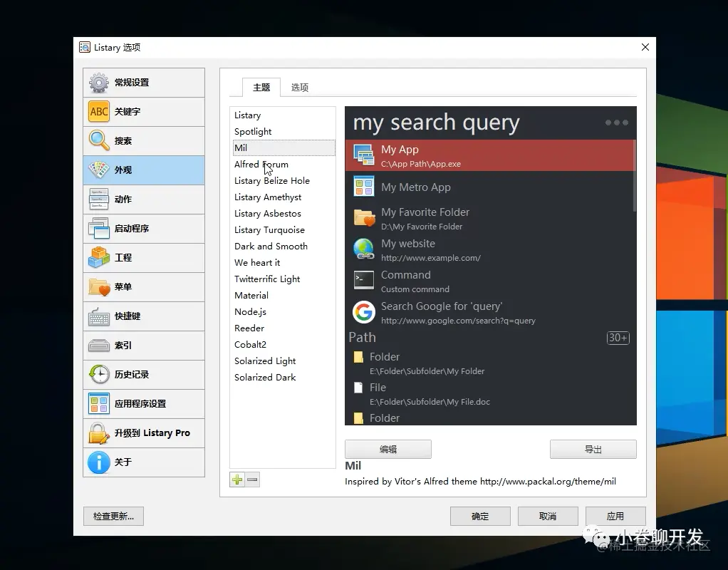This screenshot has height=570, width=728.
Task: Open the 快捷键 keyboard icon section
Action: pos(98,316)
